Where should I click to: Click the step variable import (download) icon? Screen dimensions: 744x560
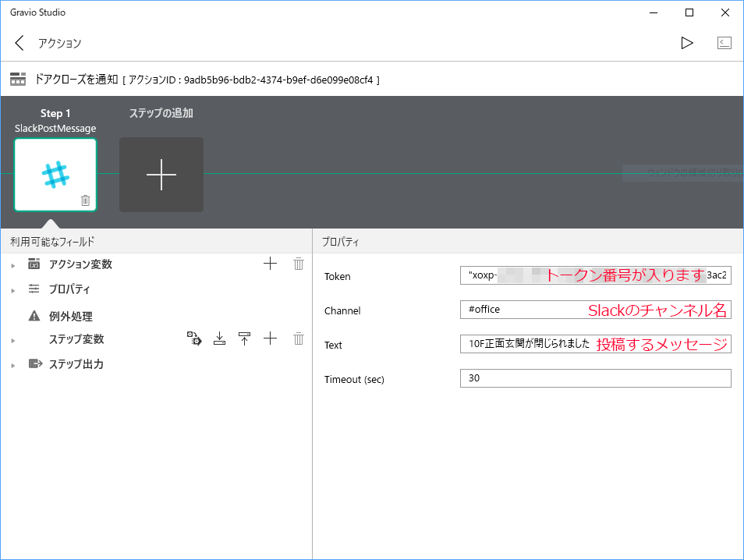click(x=219, y=338)
